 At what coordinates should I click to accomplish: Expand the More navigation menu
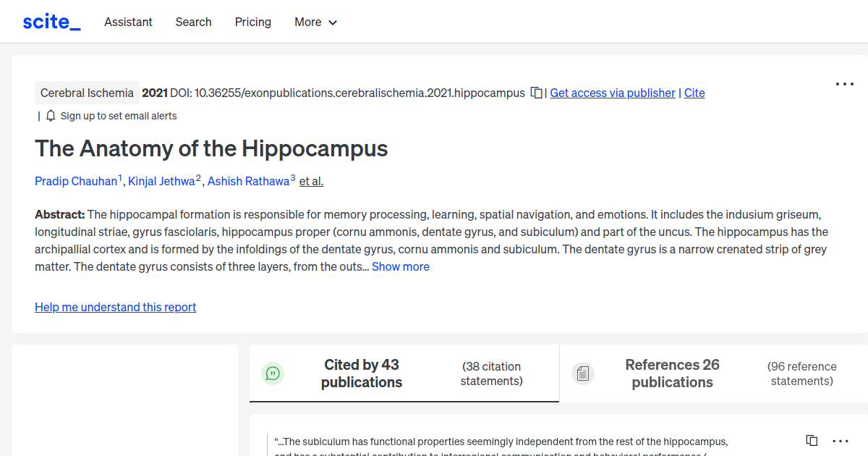coord(315,22)
